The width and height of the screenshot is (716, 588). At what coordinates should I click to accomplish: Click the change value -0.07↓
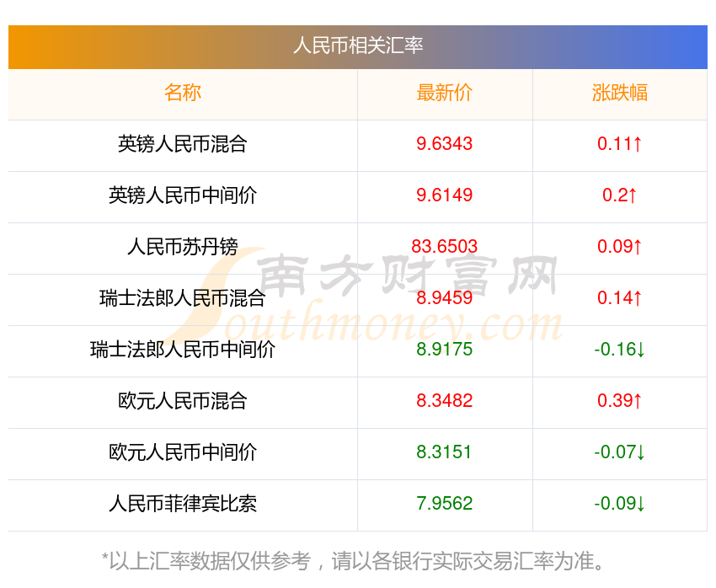pos(620,452)
